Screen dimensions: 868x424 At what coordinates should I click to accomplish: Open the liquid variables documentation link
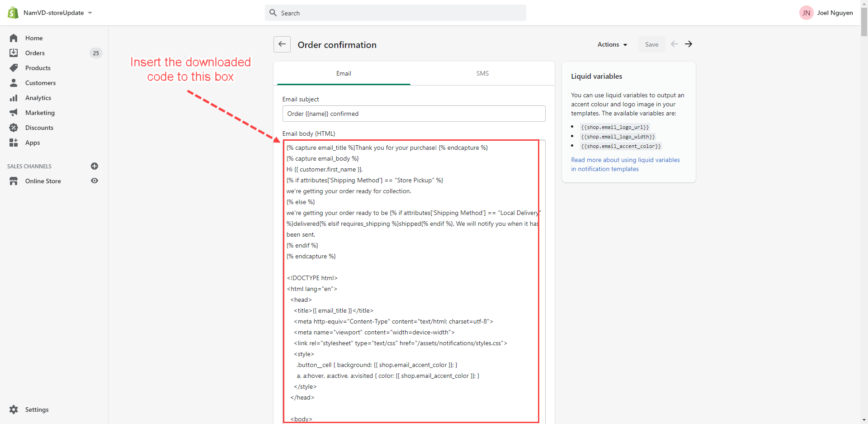[x=625, y=164]
